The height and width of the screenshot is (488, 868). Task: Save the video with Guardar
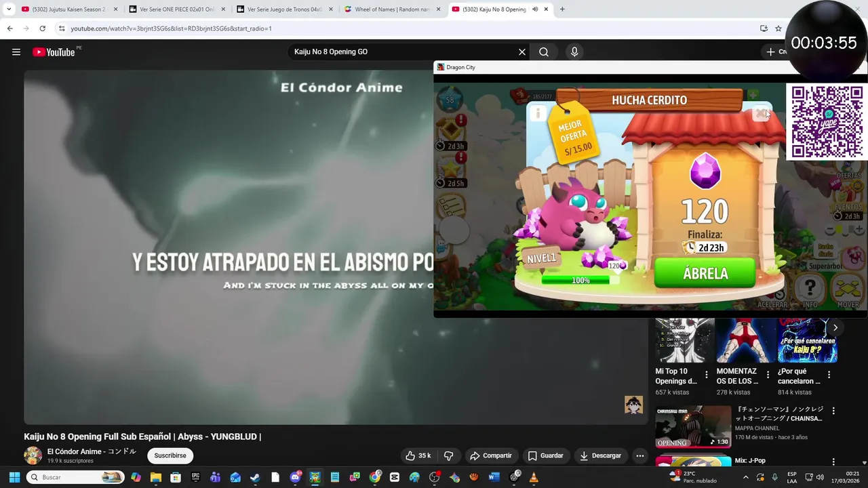tap(546, 455)
